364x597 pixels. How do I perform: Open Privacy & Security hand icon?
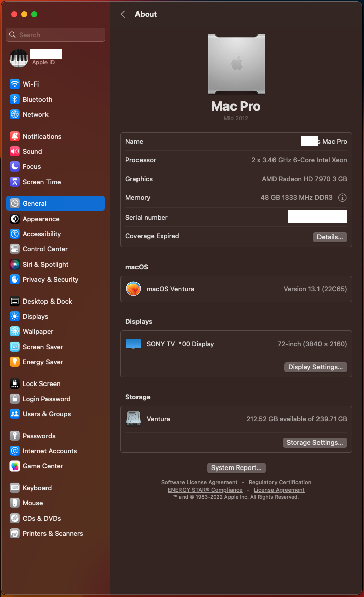pyautogui.click(x=15, y=280)
